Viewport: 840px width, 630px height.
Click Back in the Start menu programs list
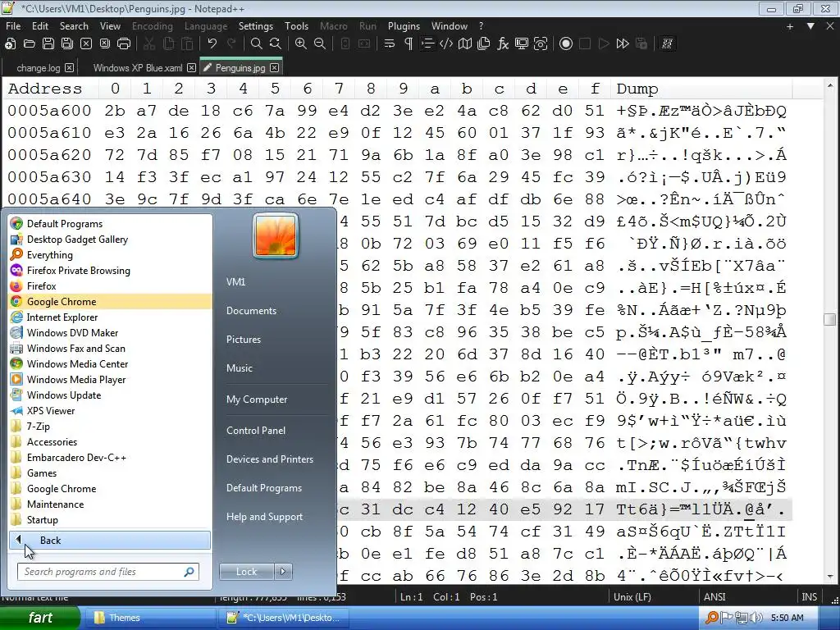110,540
